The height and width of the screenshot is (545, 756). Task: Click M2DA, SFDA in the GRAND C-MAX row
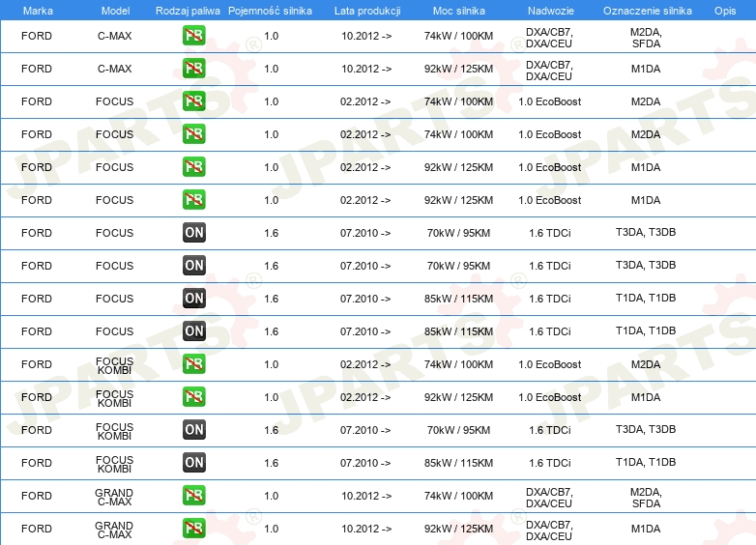(x=646, y=498)
